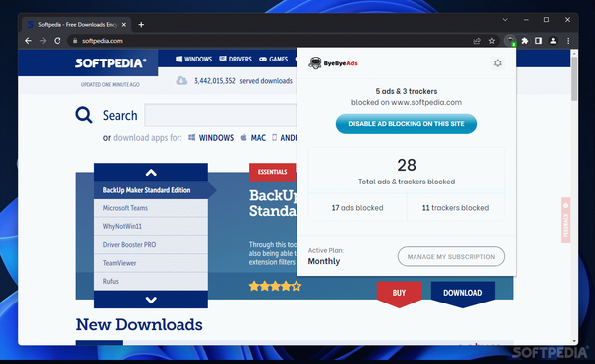Open DRIVERS menu in Softpedia navbar
The height and width of the screenshot is (364, 595).
(x=236, y=59)
